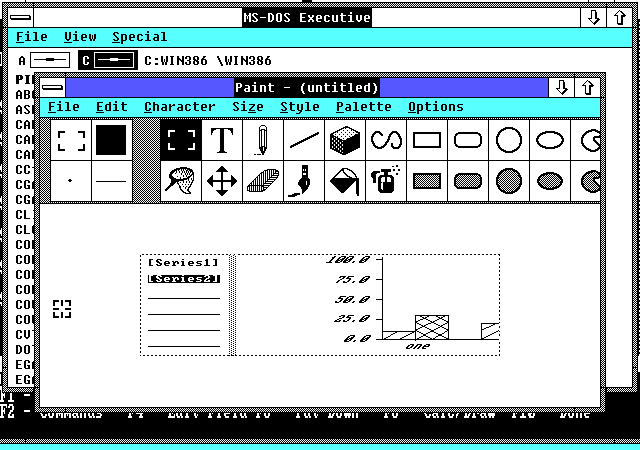Click the 100.0 axis value in chart
Image resolution: width=640 pixels, height=450 pixels.
348,260
